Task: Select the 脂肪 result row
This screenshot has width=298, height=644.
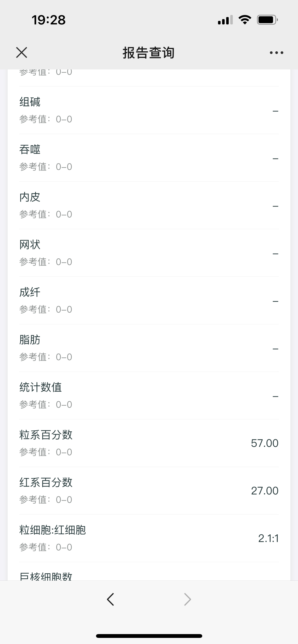Action: tap(149, 348)
